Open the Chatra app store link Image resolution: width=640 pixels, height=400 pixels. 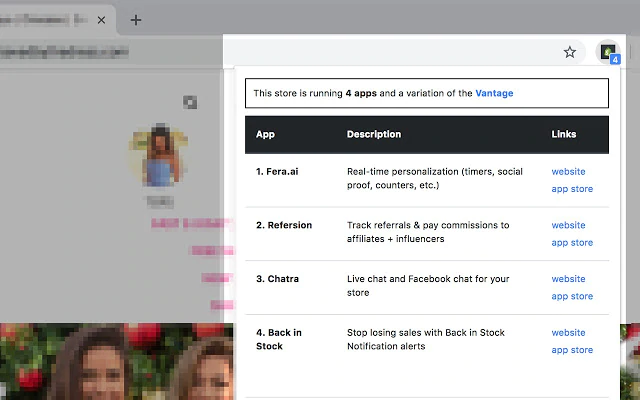click(572, 297)
